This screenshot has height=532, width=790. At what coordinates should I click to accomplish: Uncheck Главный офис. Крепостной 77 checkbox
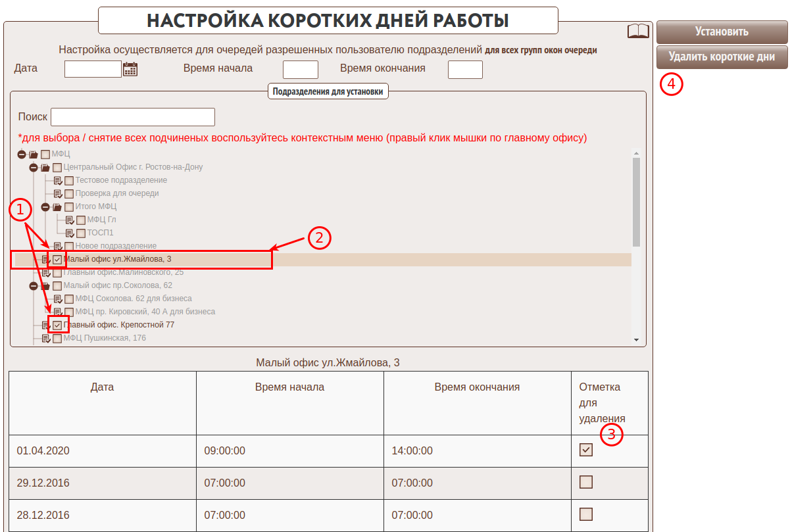[x=58, y=325]
